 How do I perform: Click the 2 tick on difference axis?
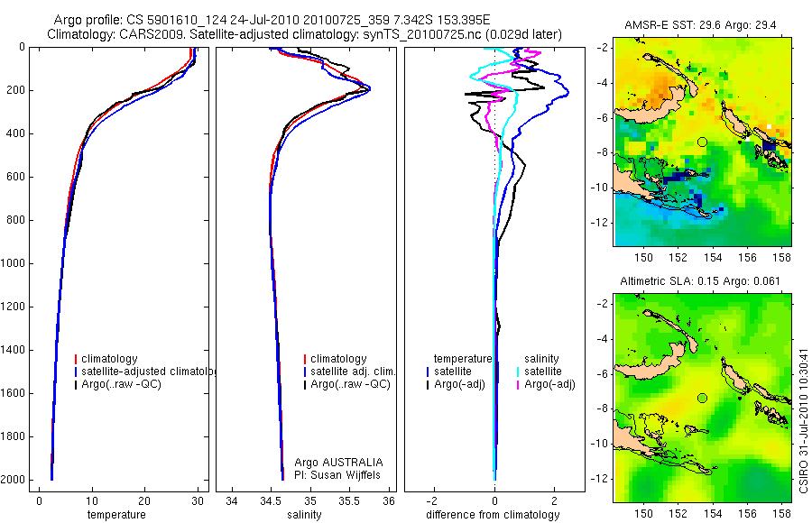pyautogui.click(x=555, y=501)
